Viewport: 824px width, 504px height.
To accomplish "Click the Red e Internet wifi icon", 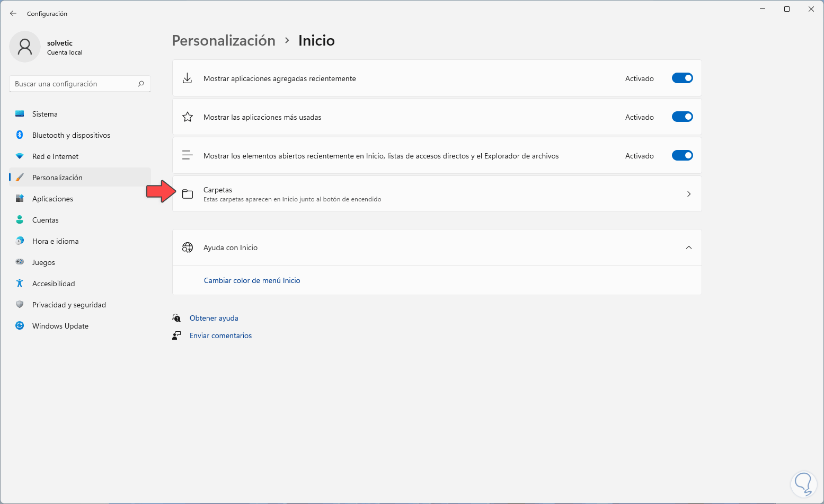I will point(20,156).
